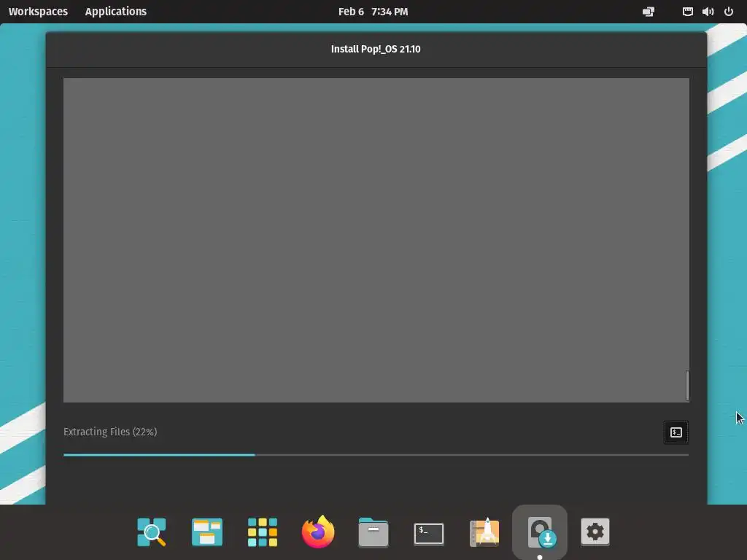Click the Extracting Files (22%) status text
Screen dimensions: 747x560
[110, 432]
